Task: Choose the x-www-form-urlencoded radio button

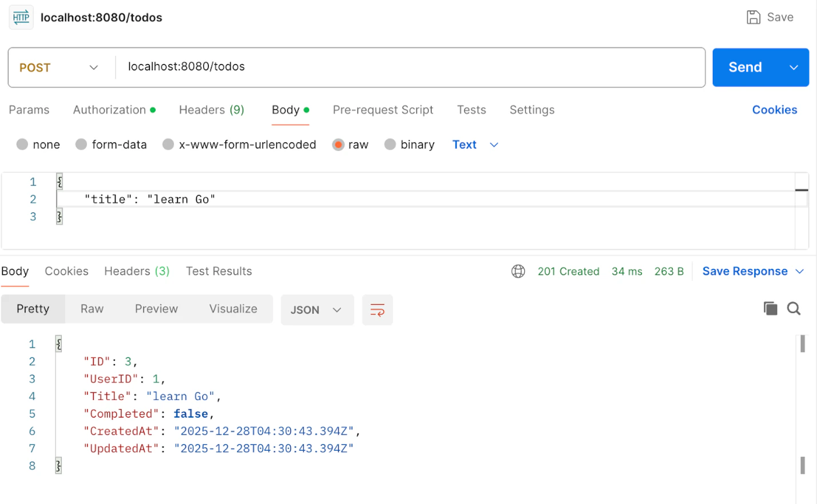Action: [168, 145]
